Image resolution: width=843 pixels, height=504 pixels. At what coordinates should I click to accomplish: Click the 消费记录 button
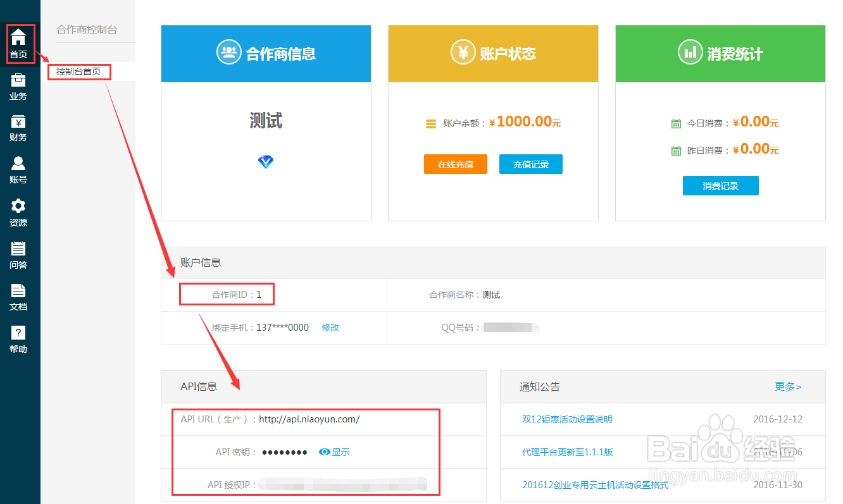720,185
